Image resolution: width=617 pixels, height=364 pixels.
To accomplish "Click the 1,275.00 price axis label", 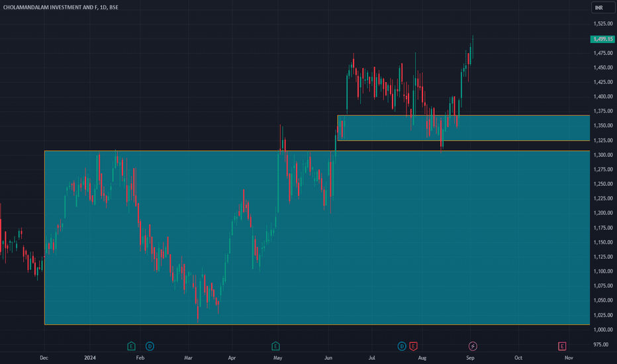I will [603, 169].
